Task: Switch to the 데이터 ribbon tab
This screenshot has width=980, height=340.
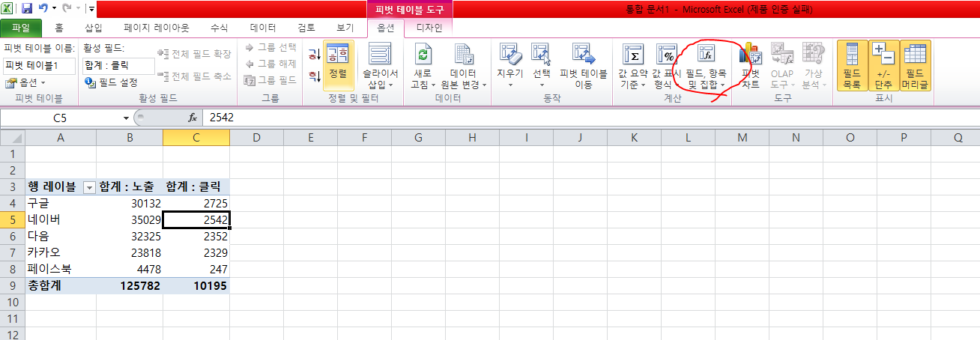Action: [x=263, y=28]
